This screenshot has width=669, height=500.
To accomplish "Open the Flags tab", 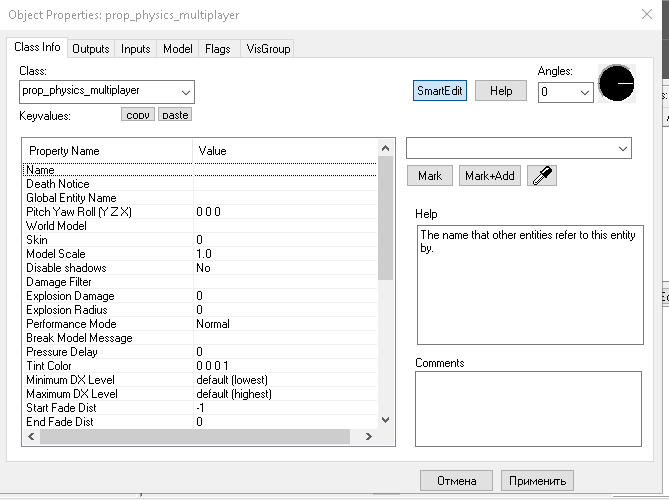I will pos(218,49).
